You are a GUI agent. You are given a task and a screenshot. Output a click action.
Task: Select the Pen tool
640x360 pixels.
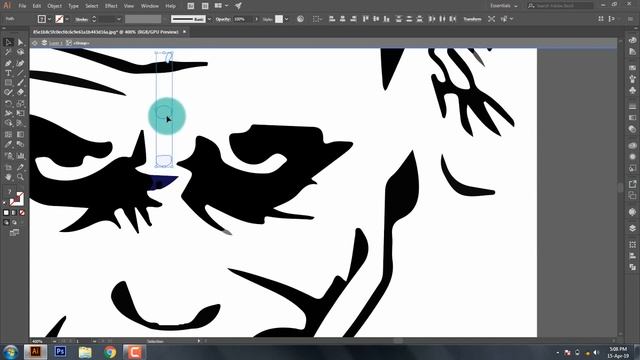click(x=8, y=63)
